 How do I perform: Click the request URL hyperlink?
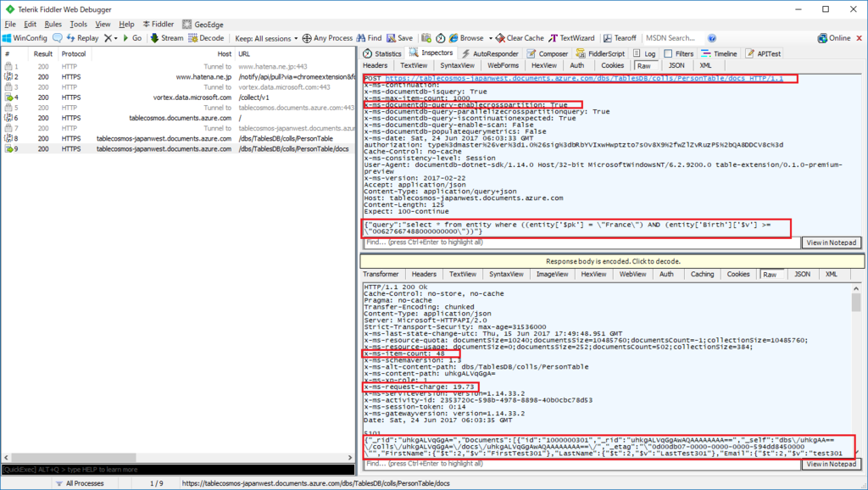pos(584,79)
